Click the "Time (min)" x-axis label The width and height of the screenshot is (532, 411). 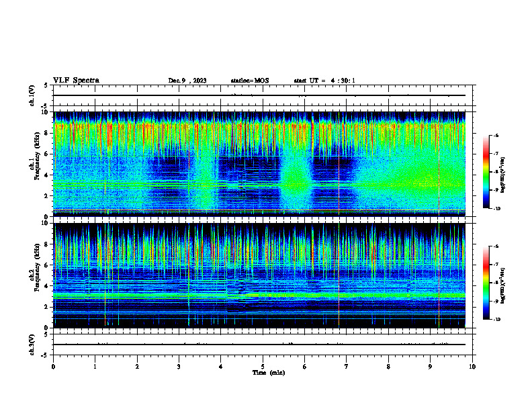click(x=269, y=373)
